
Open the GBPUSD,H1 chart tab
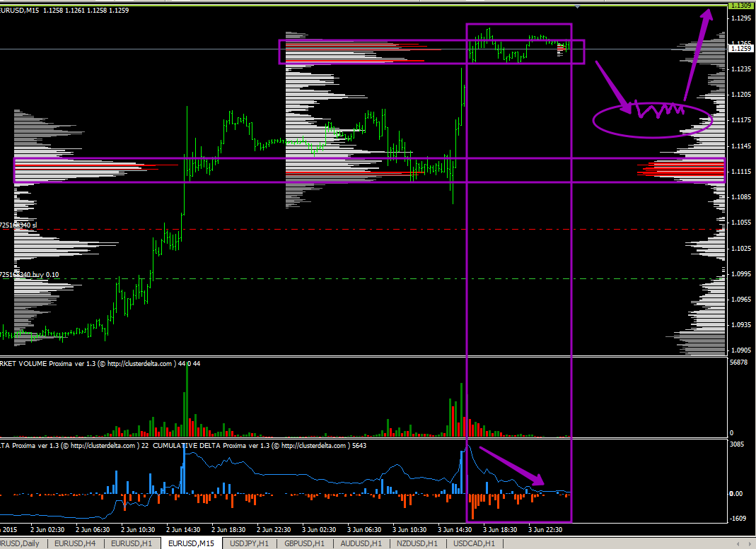point(305,543)
